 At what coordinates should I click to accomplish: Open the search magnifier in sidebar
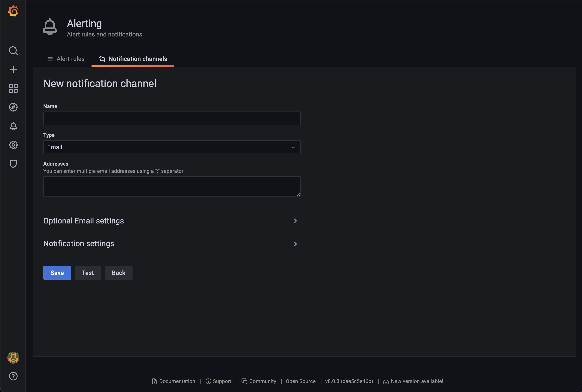[13, 50]
